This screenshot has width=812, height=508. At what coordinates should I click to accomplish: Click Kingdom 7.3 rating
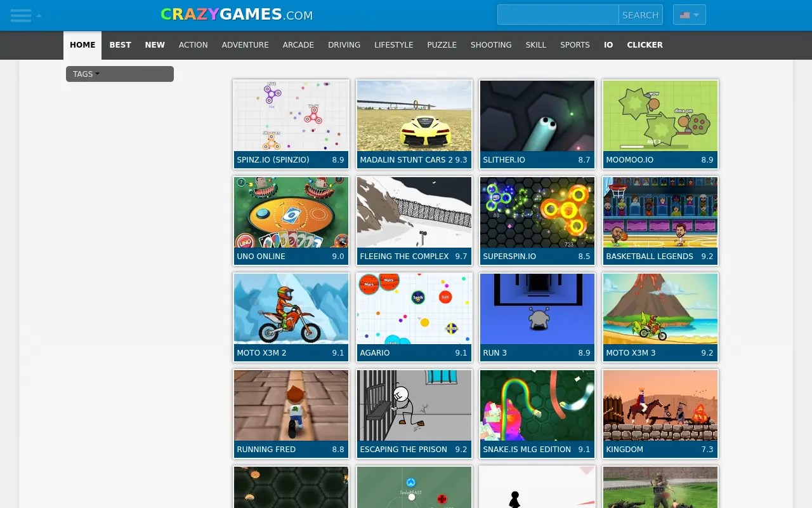point(707,450)
